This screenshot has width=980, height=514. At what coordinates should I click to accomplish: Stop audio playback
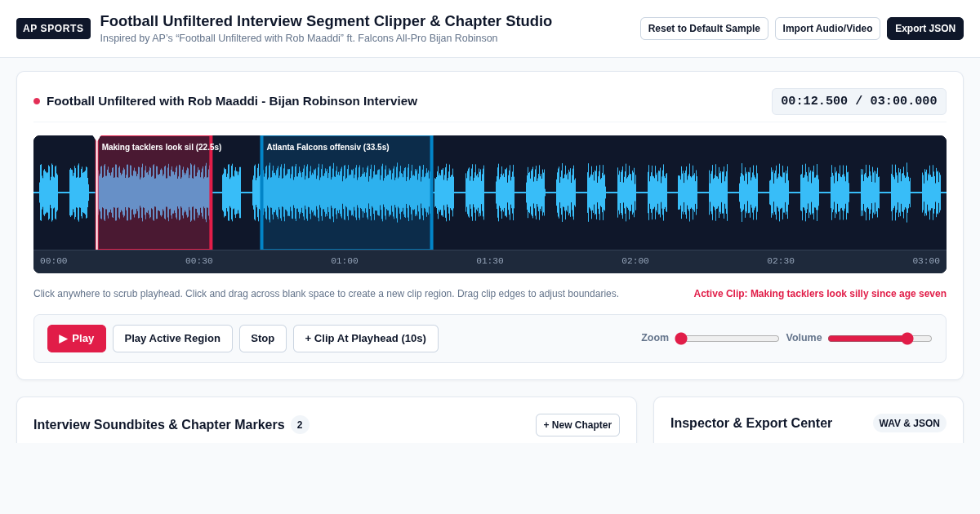tap(263, 339)
